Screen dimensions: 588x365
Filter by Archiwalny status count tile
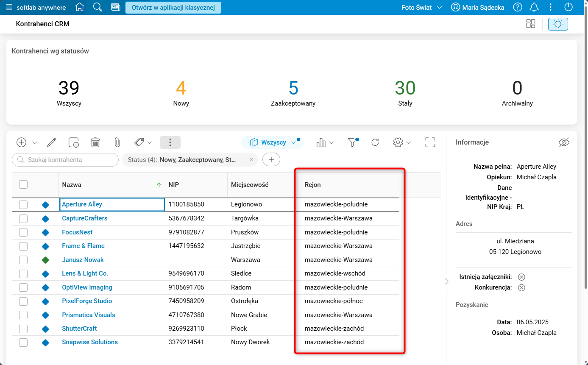coord(517,93)
